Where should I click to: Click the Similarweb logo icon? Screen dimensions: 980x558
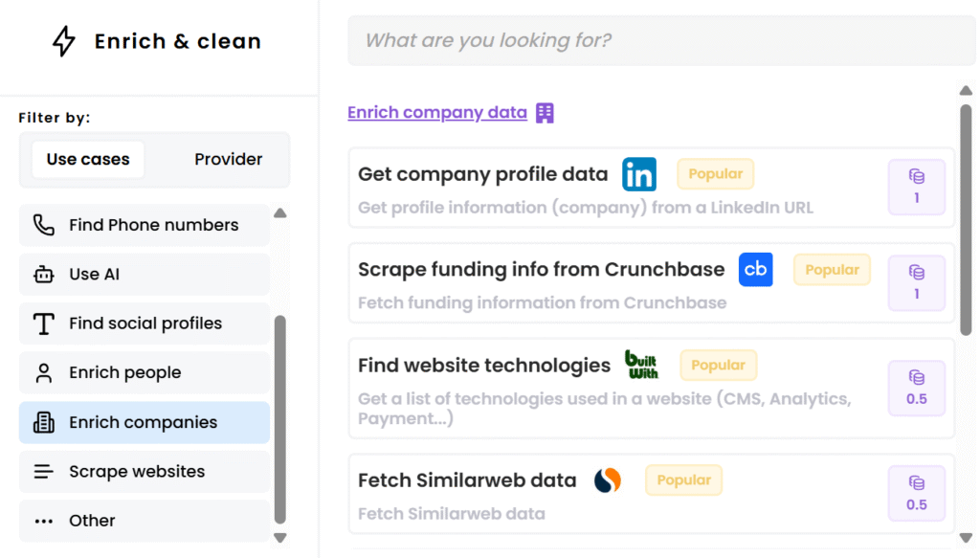608,480
